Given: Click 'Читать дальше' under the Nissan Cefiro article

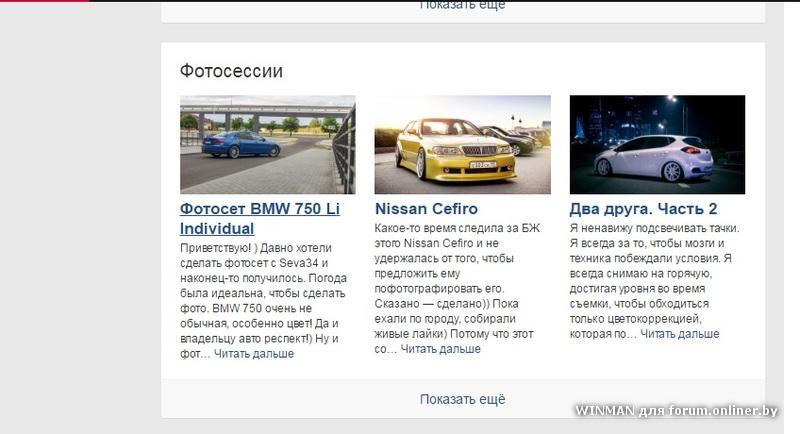Looking at the screenshot, I should (x=440, y=349).
